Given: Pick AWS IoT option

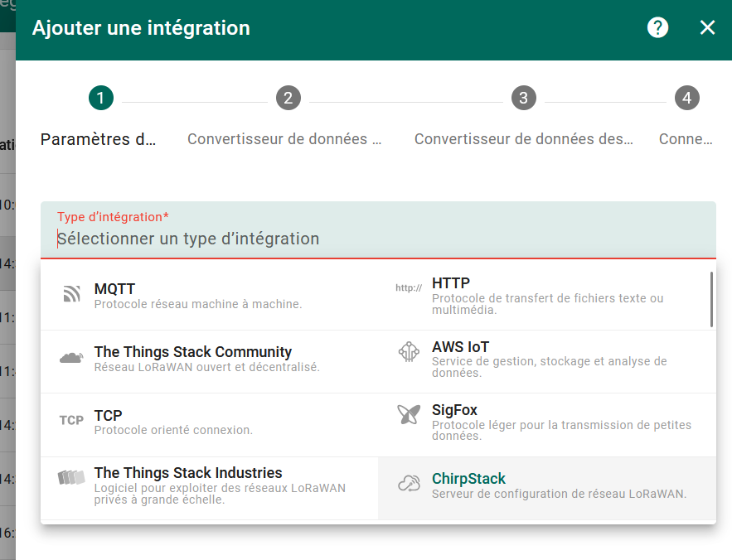Looking at the screenshot, I should pyautogui.click(x=546, y=362).
